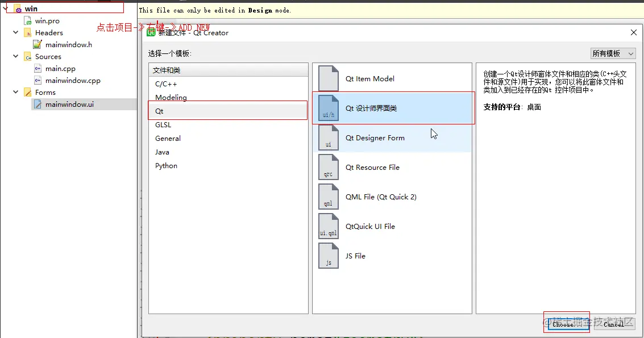Click the Qt Designer Form ui icon
This screenshot has width=644, height=338.
pyautogui.click(x=329, y=137)
